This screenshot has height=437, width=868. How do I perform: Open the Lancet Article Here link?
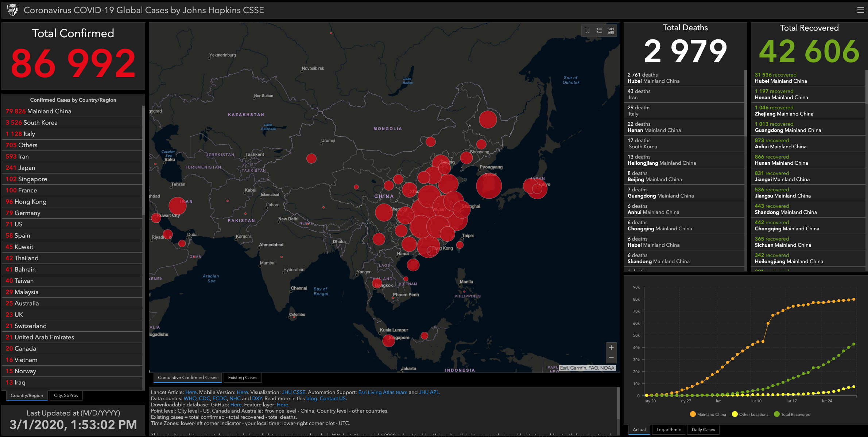click(191, 392)
